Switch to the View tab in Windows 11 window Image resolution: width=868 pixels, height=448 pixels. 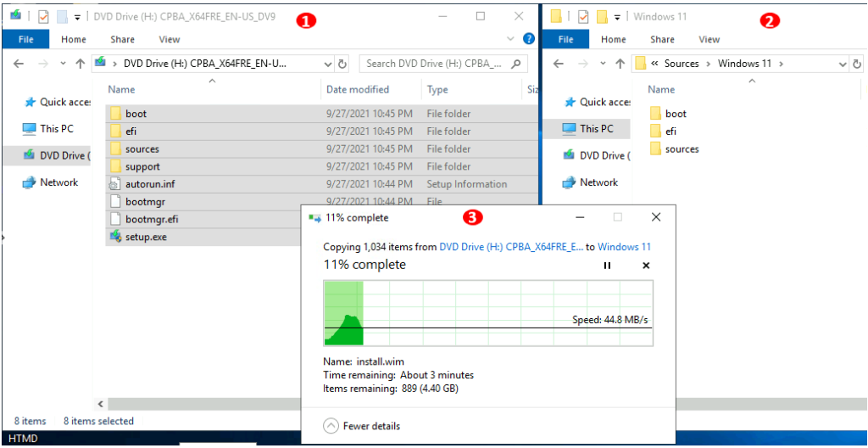[x=709, y=39]
